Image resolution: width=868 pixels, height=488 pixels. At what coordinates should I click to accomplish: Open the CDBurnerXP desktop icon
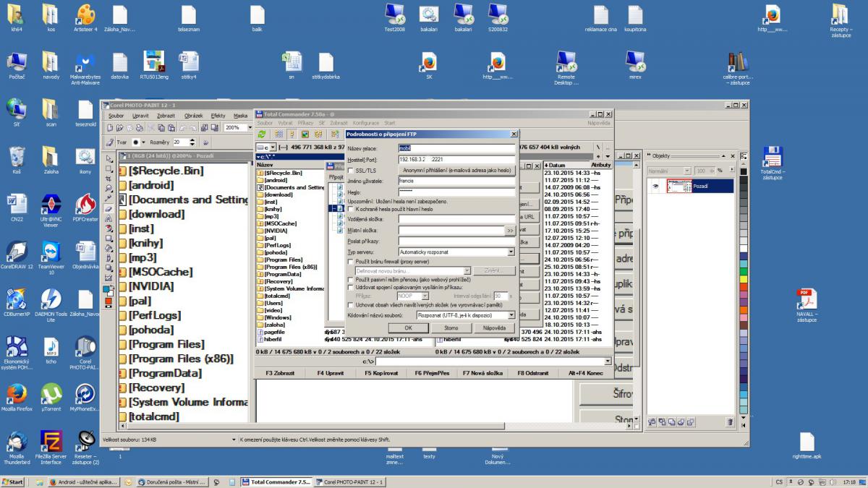pos(17,301)
